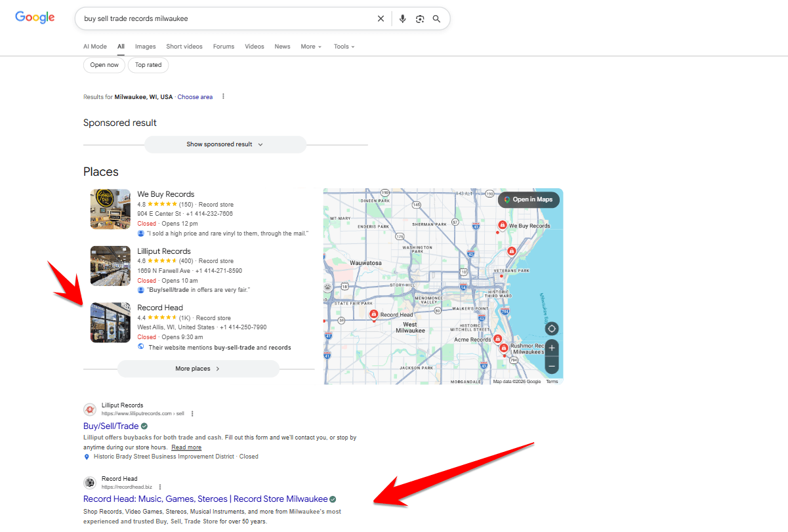This screenshot has width=788, height=532.
Task: Click Historic Brady Street Business Improvement District
Action: [163, 457]
